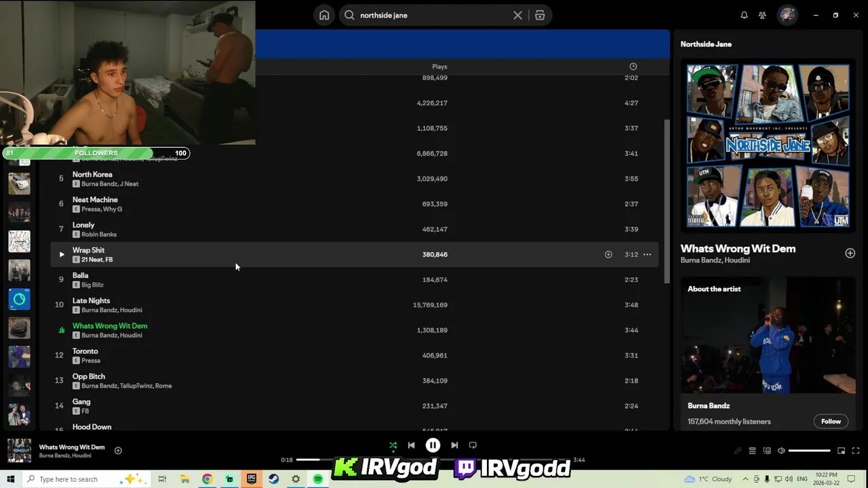Go to Spotify Home via house icon

coord(324,15)
